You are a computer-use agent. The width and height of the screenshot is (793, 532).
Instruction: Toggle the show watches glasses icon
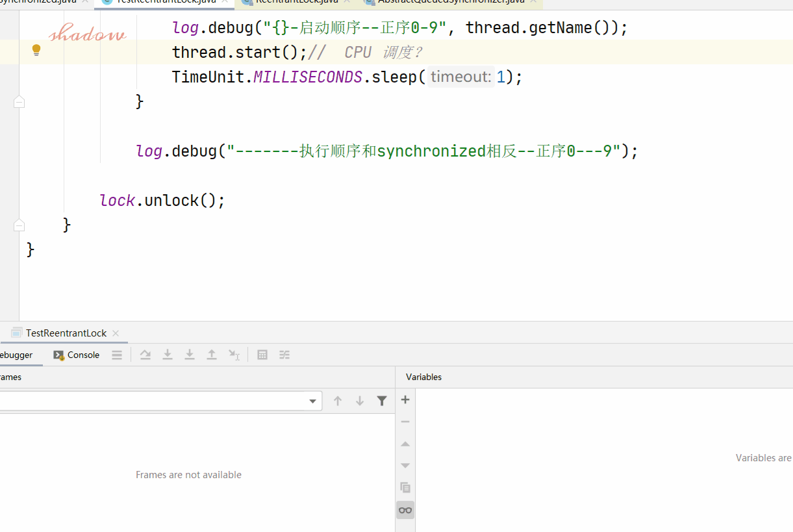(x=405, y=510)
